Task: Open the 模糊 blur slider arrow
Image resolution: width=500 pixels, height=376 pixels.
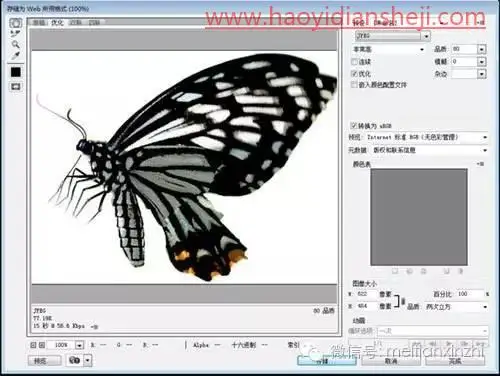Action: click(x=482, y=62)
